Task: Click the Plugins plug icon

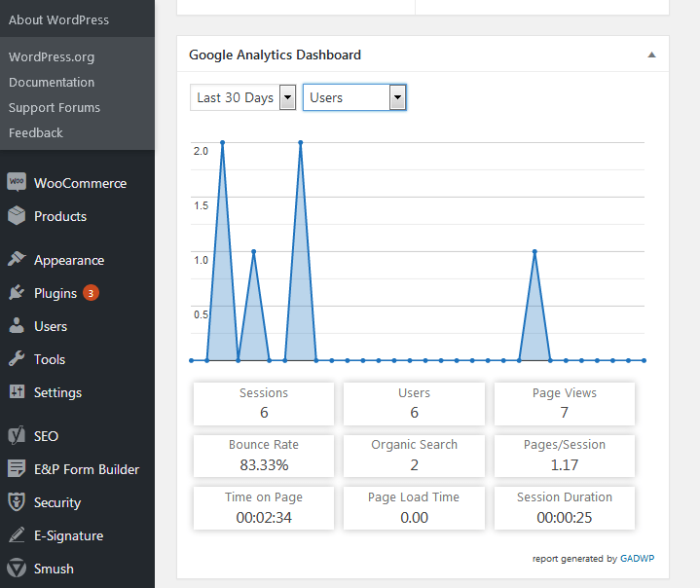Action: [x=17, y=293]
